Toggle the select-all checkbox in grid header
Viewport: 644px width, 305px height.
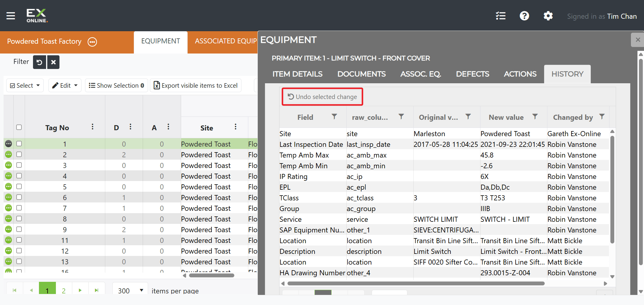tap(19, 127)
